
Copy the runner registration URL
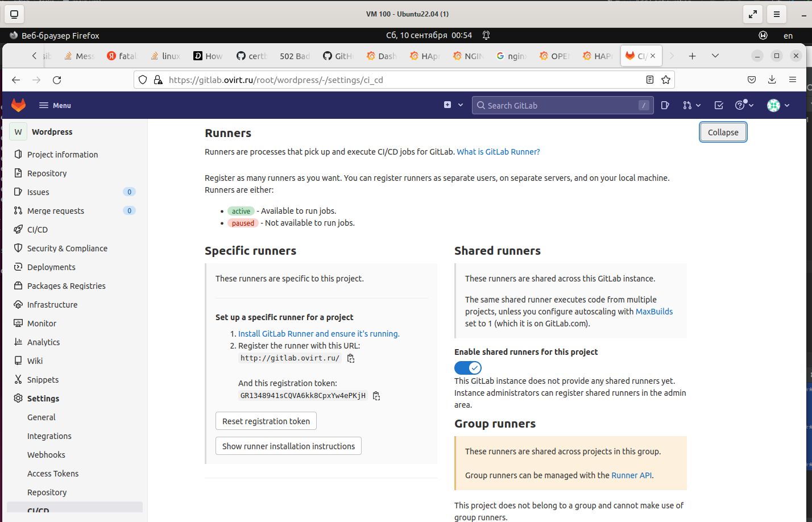pos(351,358)
